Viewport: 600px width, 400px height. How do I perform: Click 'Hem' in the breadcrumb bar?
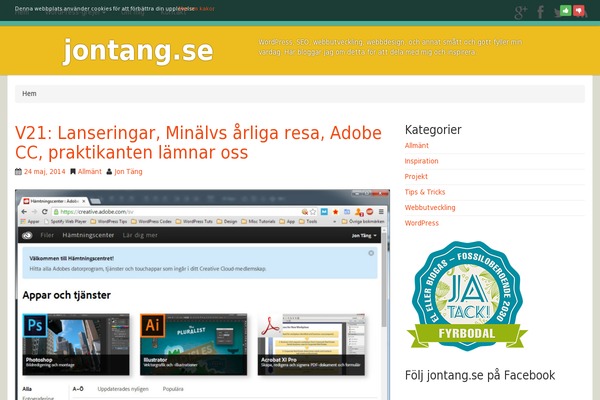pos(29,93)
